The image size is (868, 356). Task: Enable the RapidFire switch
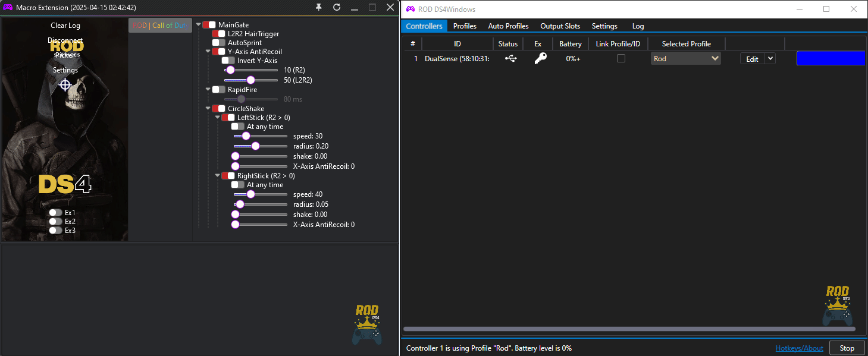[218, 90]
